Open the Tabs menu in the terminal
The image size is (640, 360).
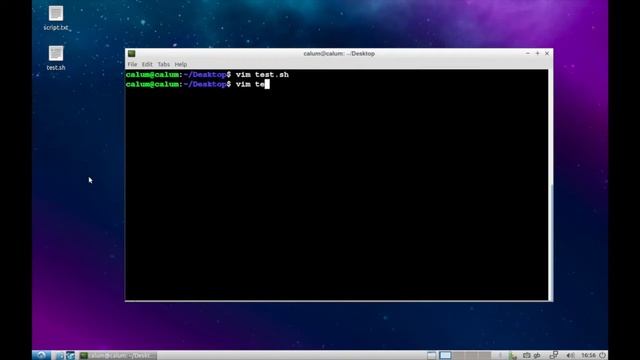click(163, 64)
